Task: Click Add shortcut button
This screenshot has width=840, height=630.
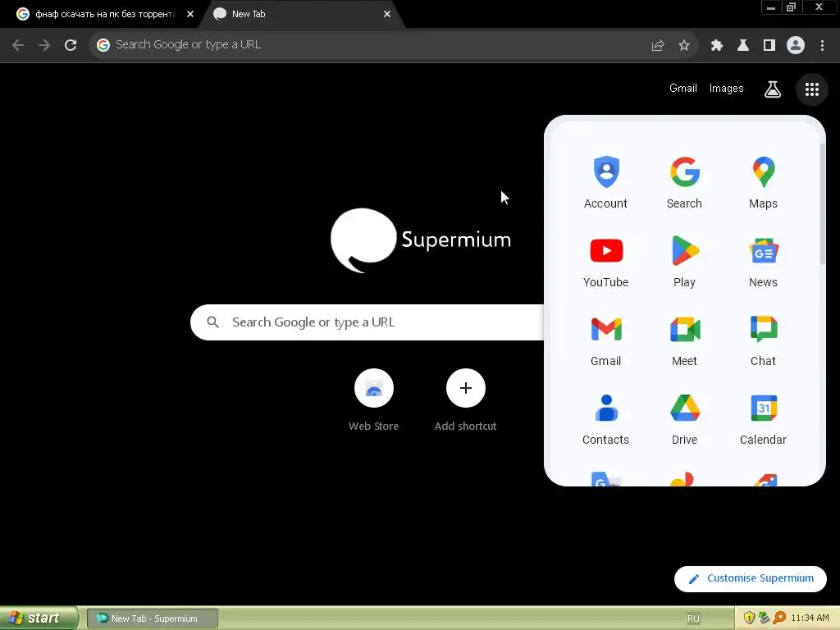Action: pos(466,399)
